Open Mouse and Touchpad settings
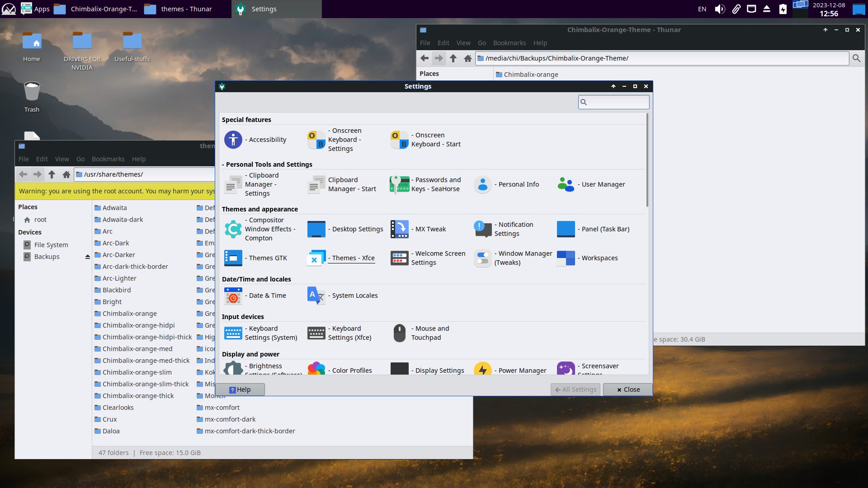Viewport: 868px width, 488px height. (x=400, y=333)
